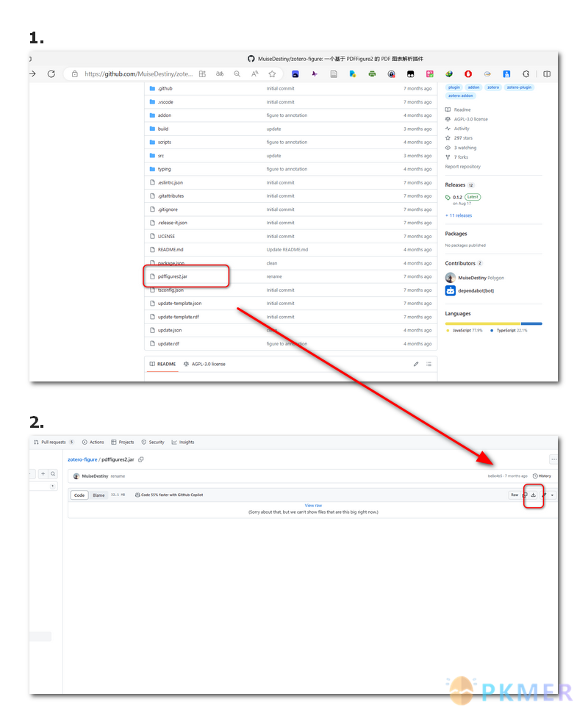Click the plus icon in file sidebar
The height and width of the screenshot is (724, 588).
pos(43,474)
